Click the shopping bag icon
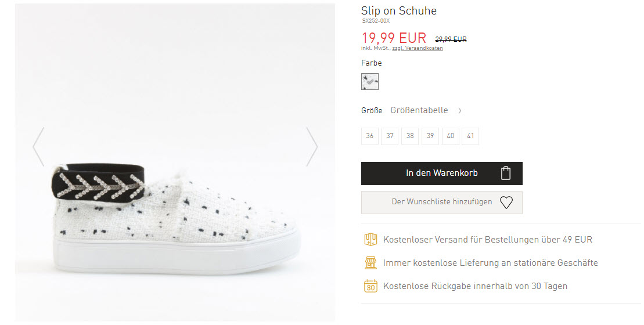This screenshot has height=325, width=644. 506,173
